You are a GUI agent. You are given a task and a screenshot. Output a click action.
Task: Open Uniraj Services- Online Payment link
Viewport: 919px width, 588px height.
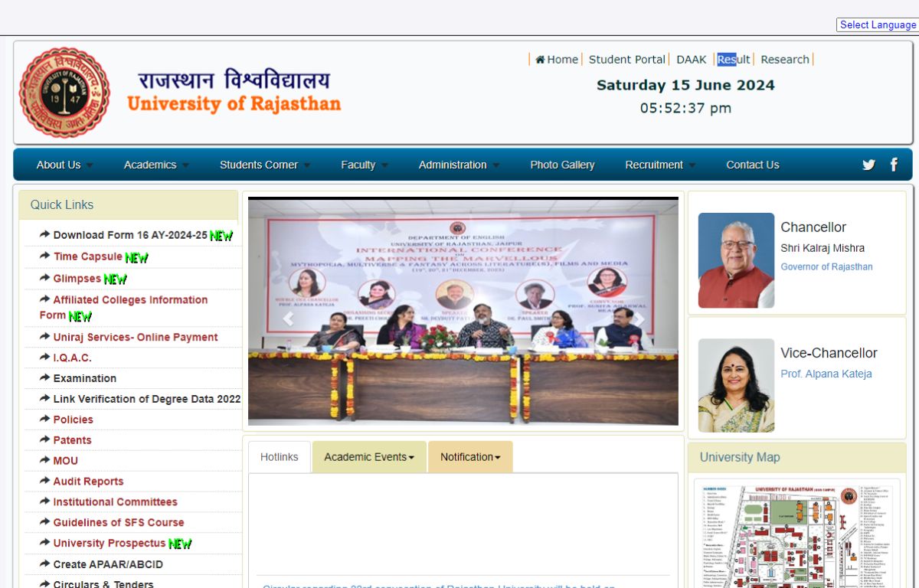pyautogui.click(x=136, y=337)
